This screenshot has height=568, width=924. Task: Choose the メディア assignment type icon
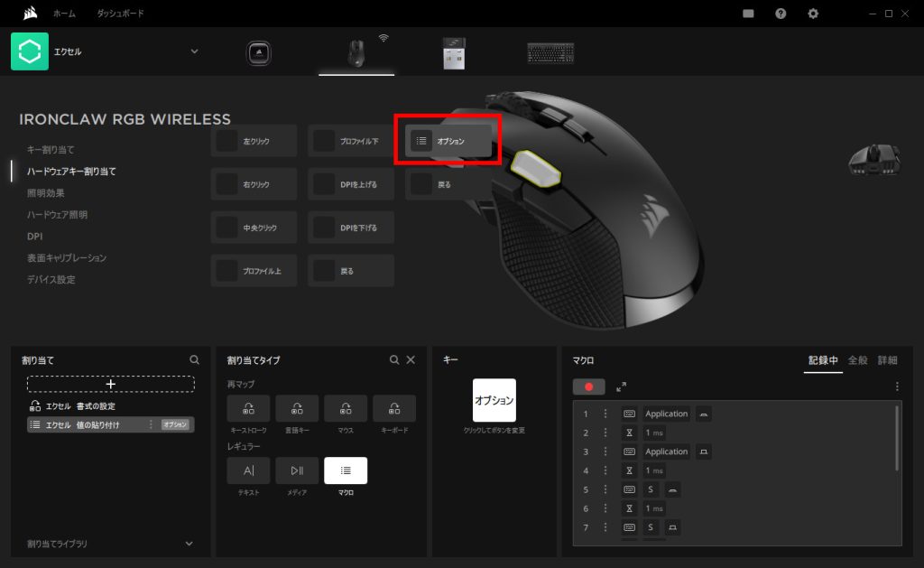pyautogui.click(x=297, y=470)
